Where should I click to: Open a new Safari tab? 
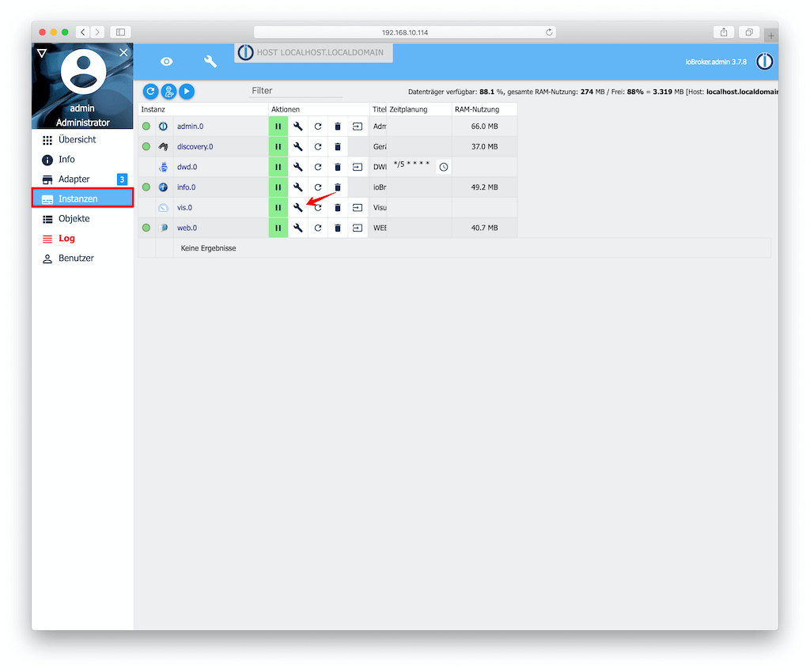(770, 36)
